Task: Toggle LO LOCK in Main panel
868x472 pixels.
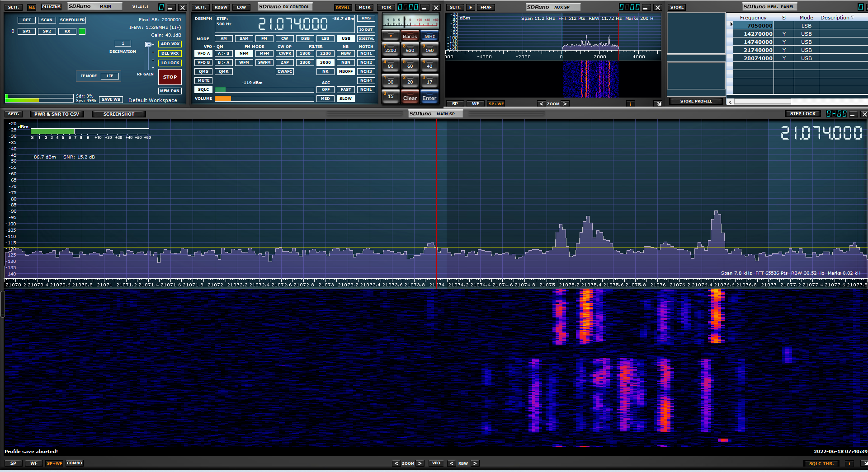Action: point(170,63)
